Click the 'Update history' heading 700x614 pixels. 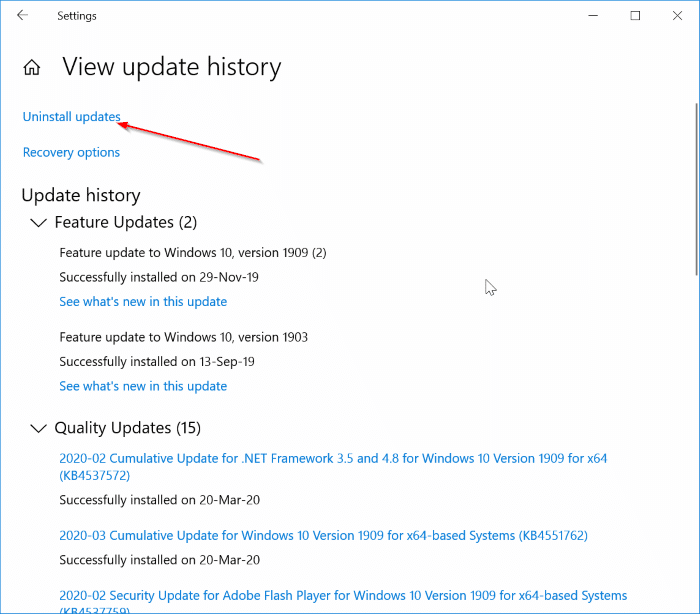point(81,196)
